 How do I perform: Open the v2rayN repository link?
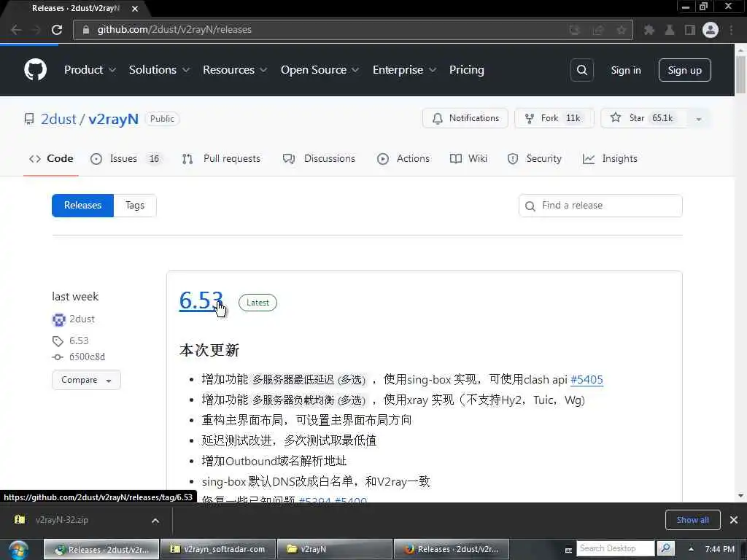pyautogui.click(x=113, y=119)
